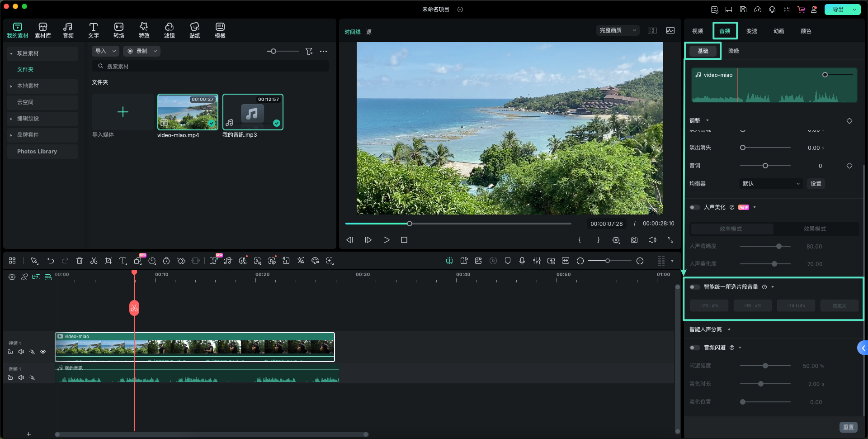Viewport: 868px width, 439px height.
Task: Turn on 智能统一所选片段音量 toggle
Action: pos(694,287)
